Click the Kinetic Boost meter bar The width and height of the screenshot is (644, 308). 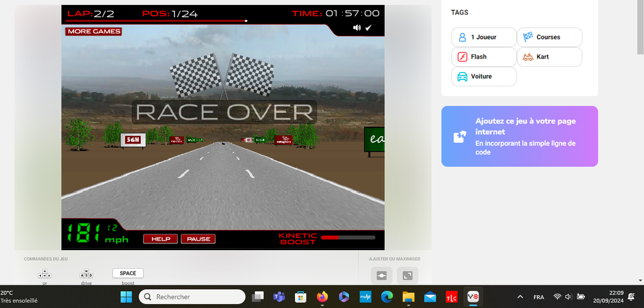click(348, 237)
